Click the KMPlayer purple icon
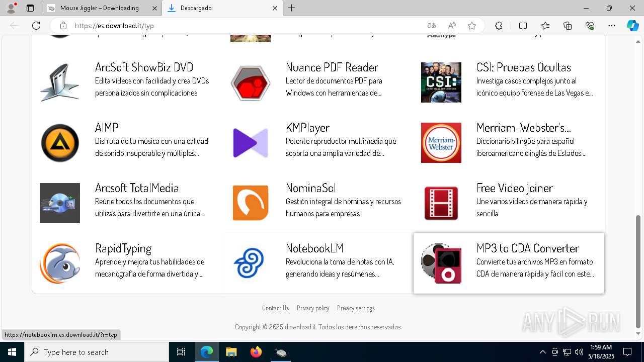This screenshot has height=362, width=644. tap(251, 143)
